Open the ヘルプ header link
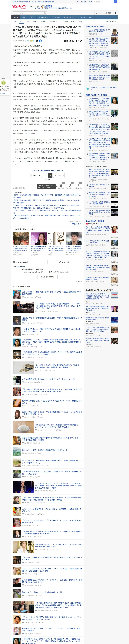The width and height of the screenshot is (129, 644). click(x=90, y=2)
